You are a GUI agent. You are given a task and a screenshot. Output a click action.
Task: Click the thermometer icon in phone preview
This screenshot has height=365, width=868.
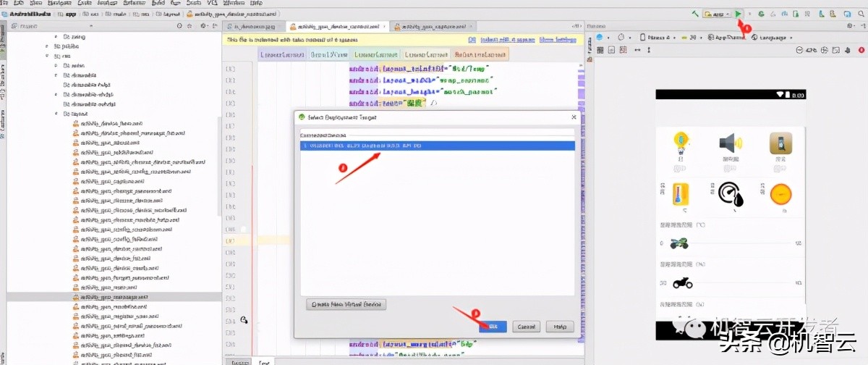[680, 193]
